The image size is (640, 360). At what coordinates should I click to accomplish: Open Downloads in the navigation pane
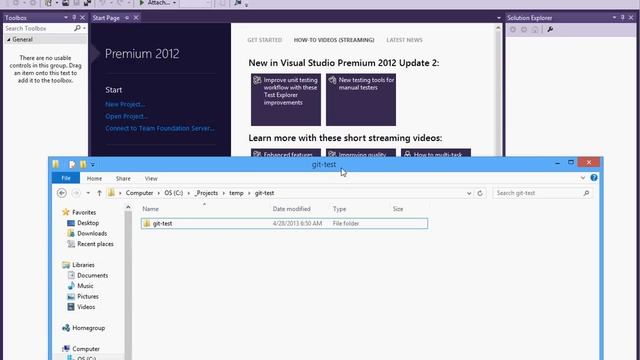pos(92,233)
